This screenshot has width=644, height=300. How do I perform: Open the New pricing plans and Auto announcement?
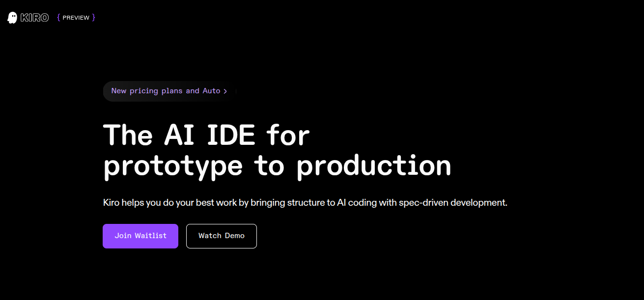pyautogui.click(x=169, y=91)
